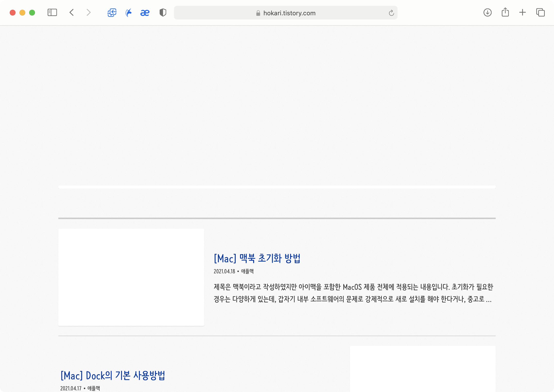This screenshot has width=554, height=392.
Task: Click the blue unicorn extension icon
Action: pyautogui.click(x=129, y=13)
